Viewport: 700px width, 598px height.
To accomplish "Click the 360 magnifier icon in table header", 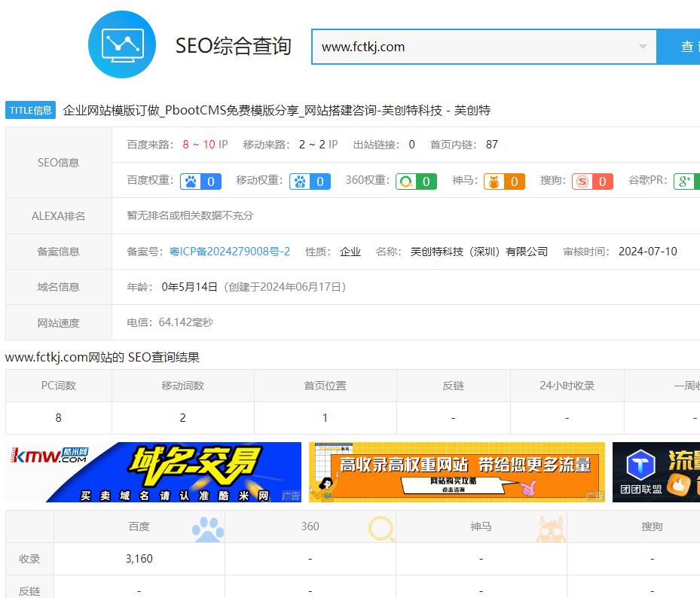I will coord(382,529).
